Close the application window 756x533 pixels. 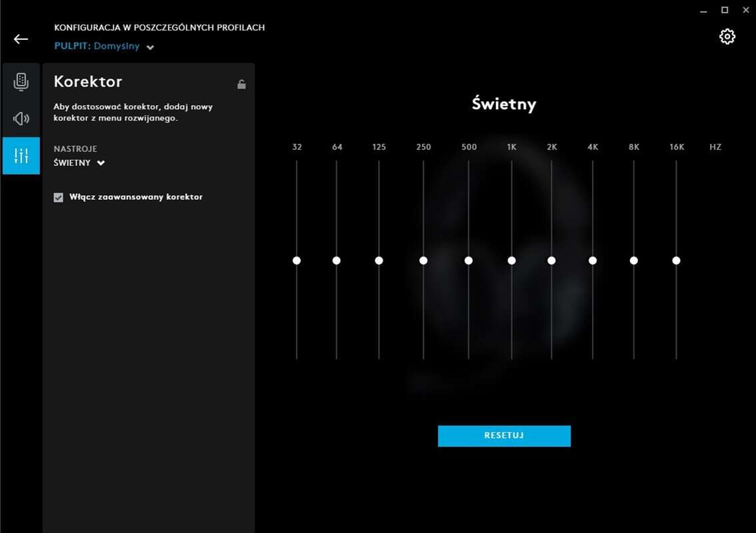tap(744, 10)
